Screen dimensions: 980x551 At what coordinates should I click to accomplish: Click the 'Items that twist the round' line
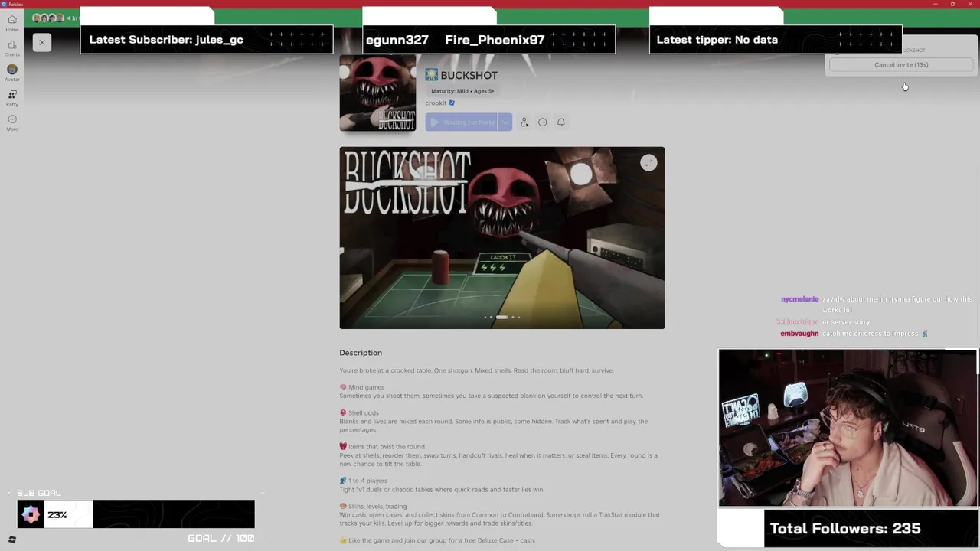[x=382, y=447]
